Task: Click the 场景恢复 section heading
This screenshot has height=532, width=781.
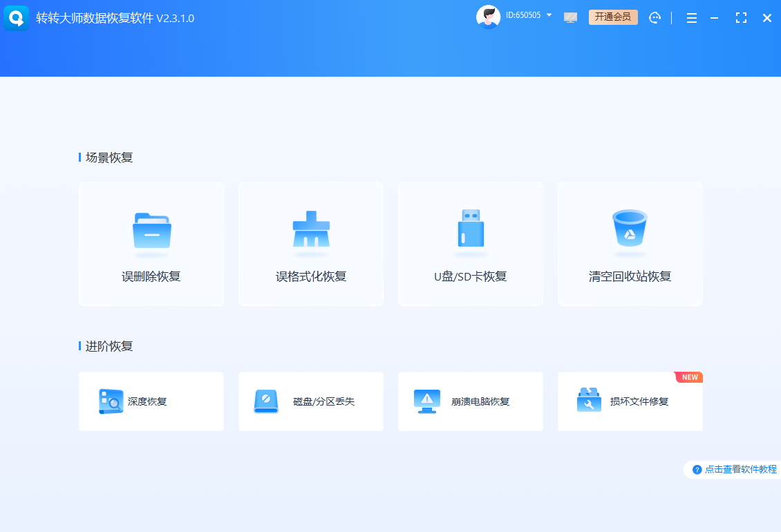Action: click(109, 158)
